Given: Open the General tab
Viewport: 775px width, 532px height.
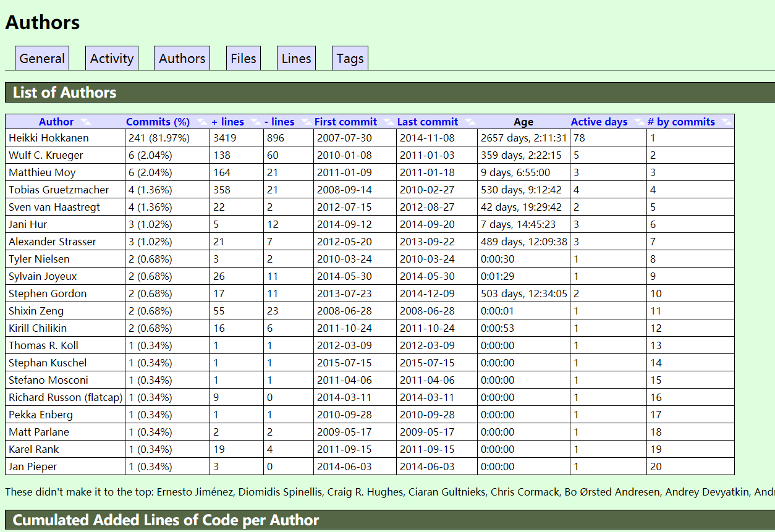Looking at the screenshot, I should 42,58.
